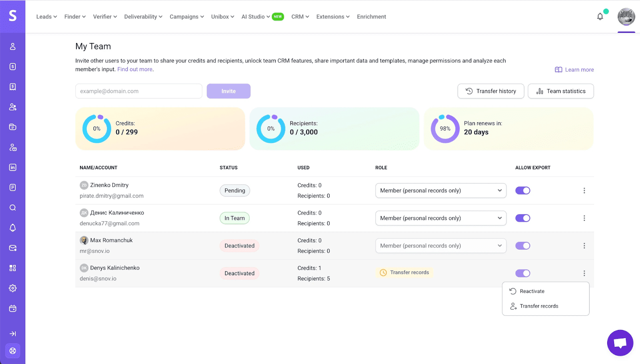The image size is (640, 364).
Task: Click the LinkedIn icon in sidebar
Action: point(13,167)
